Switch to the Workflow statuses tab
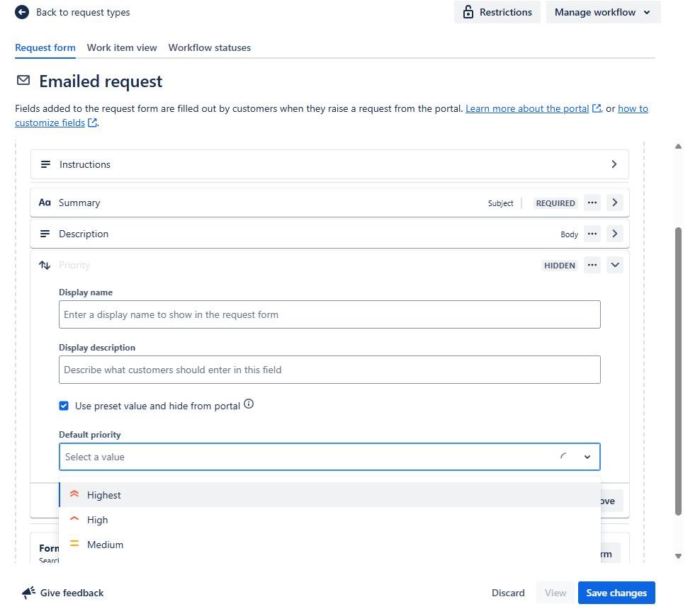Screen dimensions: 700x609 click(210, 47)
